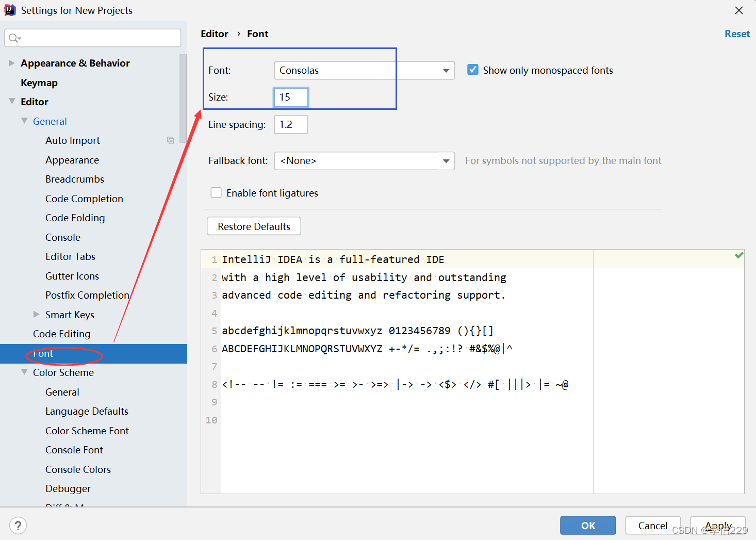Collapse the Editor tree section
Screen dimensions: 756x540
(12, 102)
